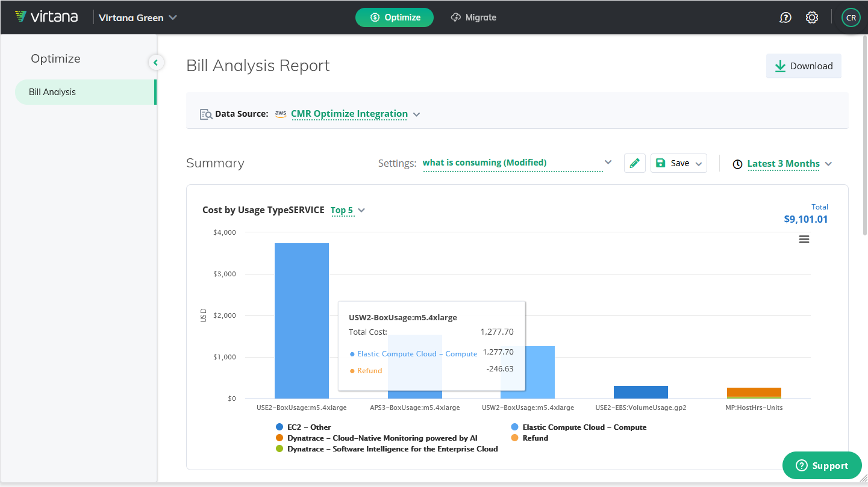Open the CR user avatar menu

pos(851,17)
